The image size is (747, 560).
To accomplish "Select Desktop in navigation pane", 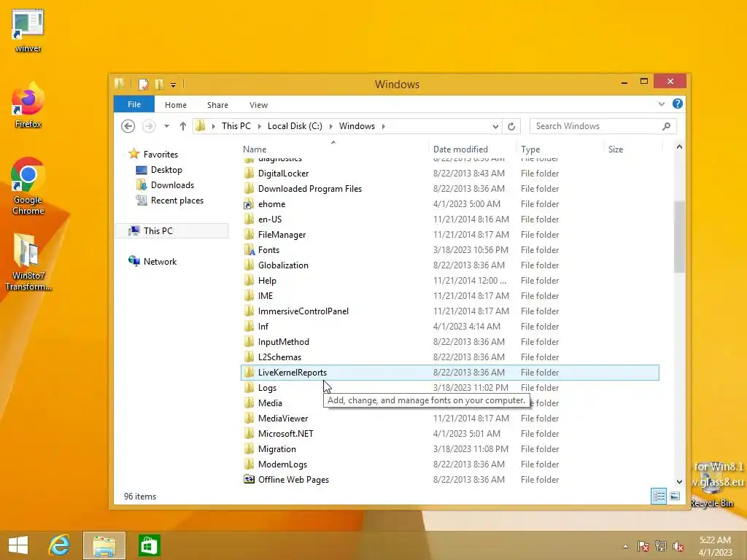I will pyautogui.click(x=158, y=169).
